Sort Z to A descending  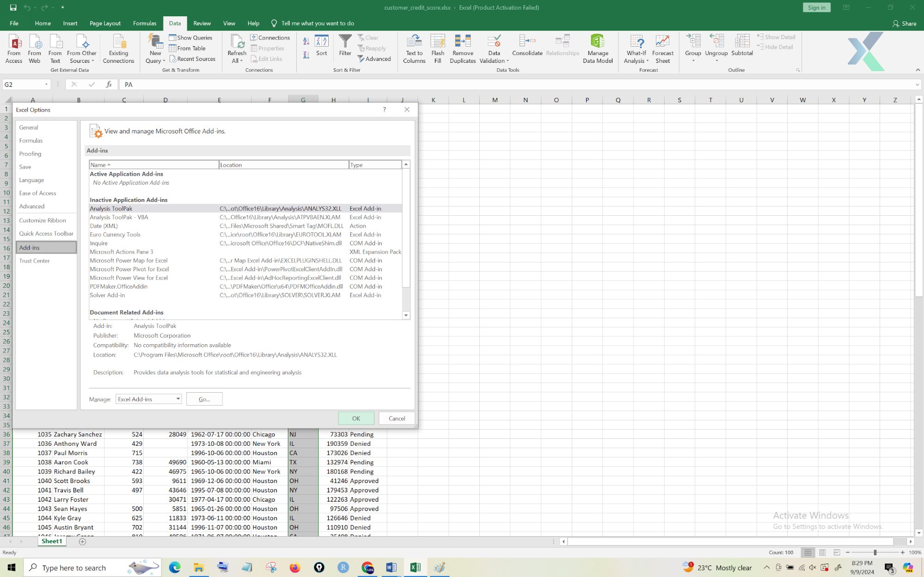coord(306,55)
